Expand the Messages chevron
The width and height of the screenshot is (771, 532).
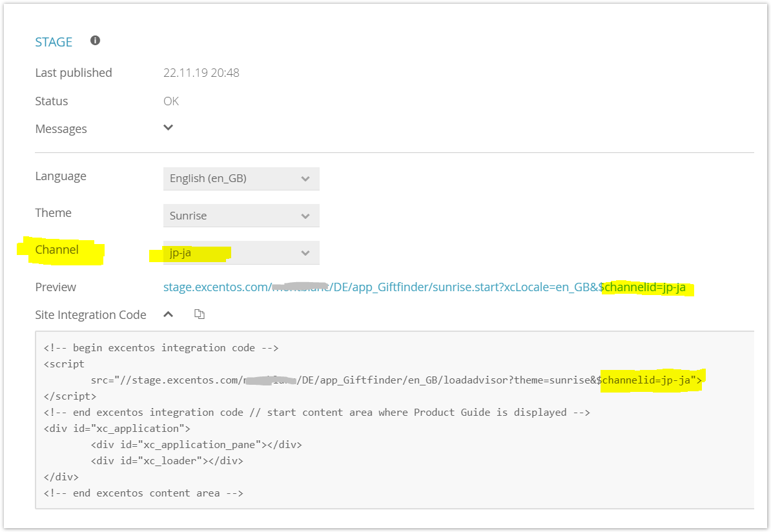(168, 128)
